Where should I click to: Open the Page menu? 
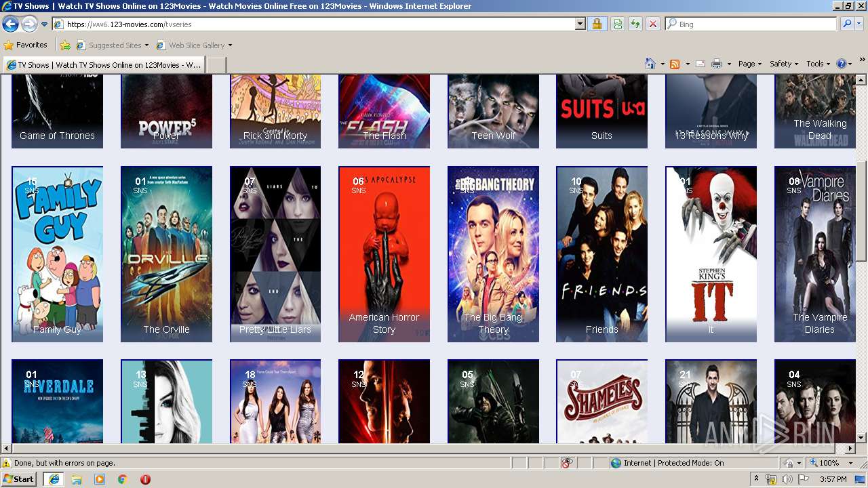point(750,64)
